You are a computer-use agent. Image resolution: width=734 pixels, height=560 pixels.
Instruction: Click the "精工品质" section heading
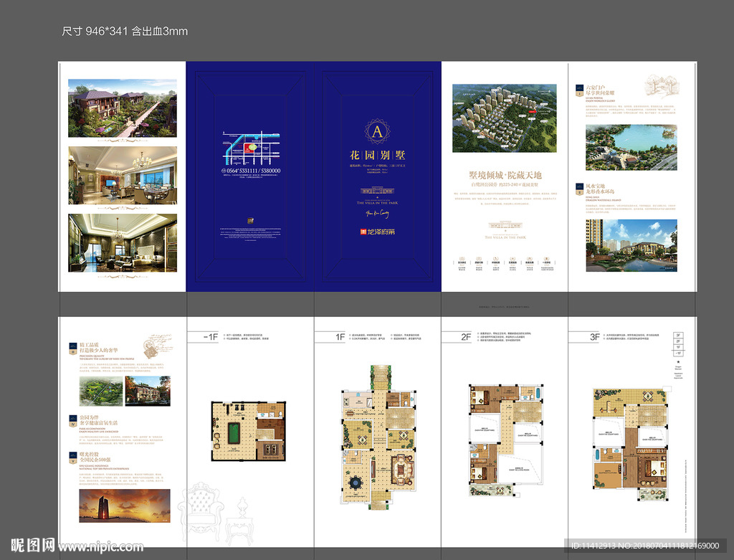[x=99, y=348]
